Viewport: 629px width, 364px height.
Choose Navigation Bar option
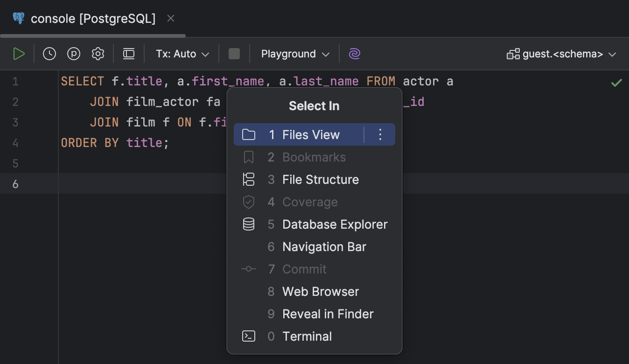click(x=324, y=247)
